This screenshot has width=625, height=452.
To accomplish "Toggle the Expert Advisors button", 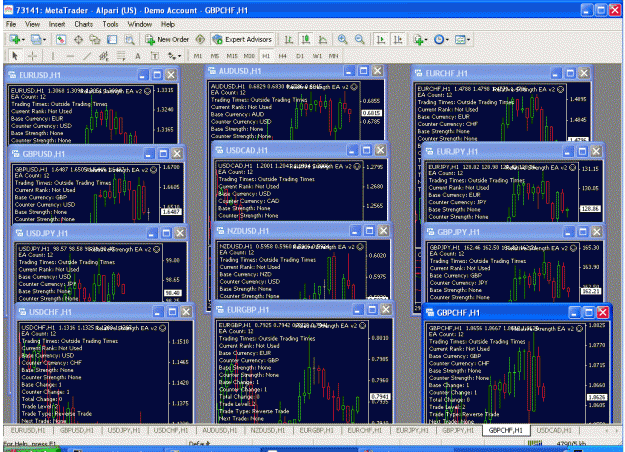I will (243, 39).
